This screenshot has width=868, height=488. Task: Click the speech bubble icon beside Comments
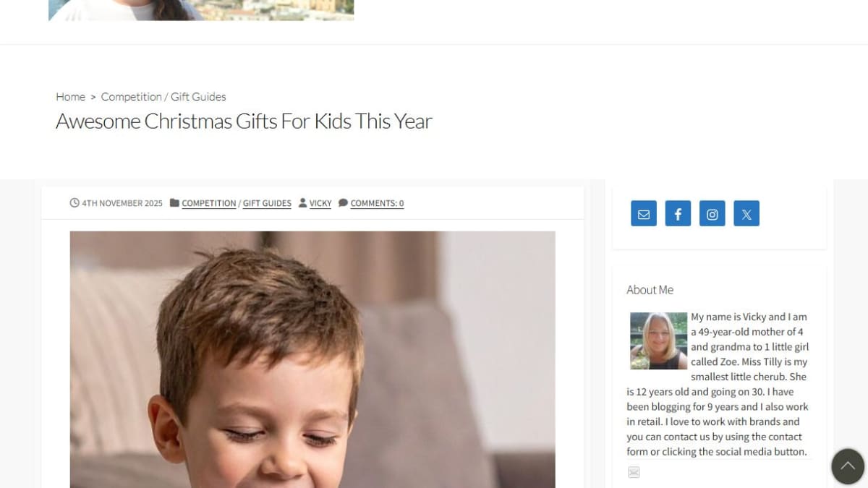[343, 203]
